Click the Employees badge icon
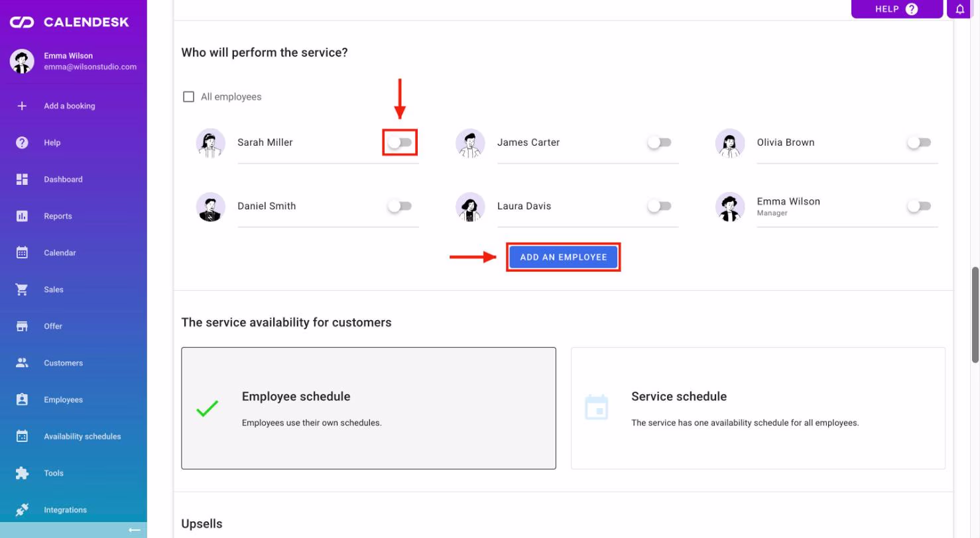The width and height of the screenshot is (980, 538). [22, 400]
